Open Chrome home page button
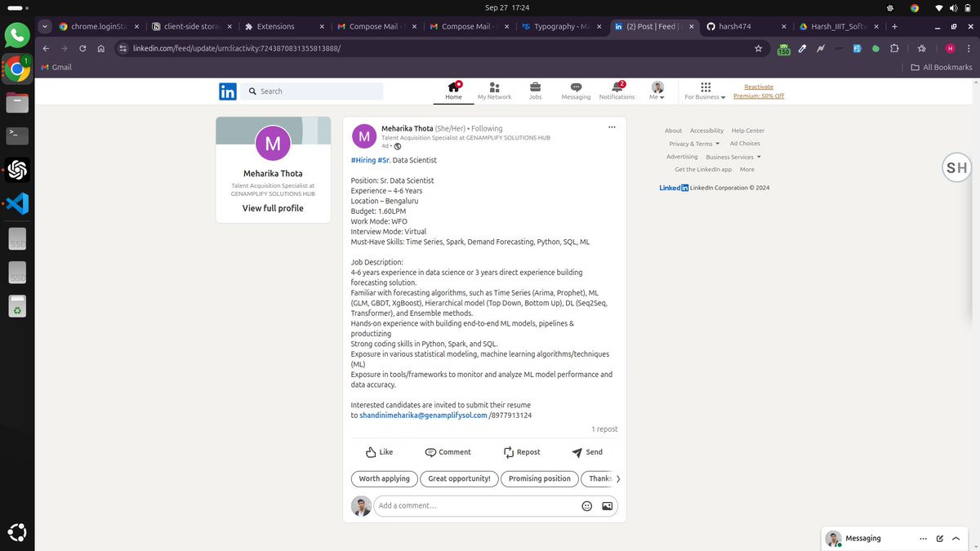Image resolution: width=980 pixels, height=551 pixels. (100, 48)
